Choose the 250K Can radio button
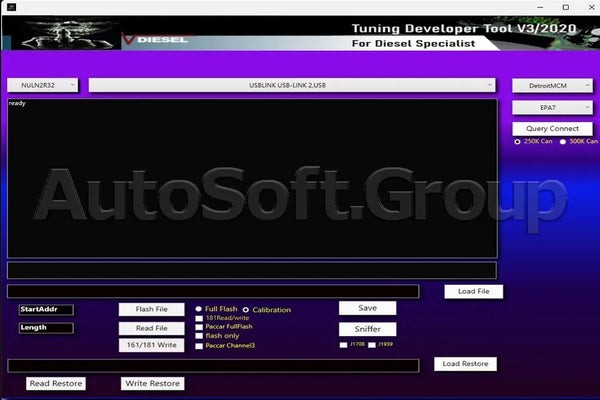 [x=517, y=142]
